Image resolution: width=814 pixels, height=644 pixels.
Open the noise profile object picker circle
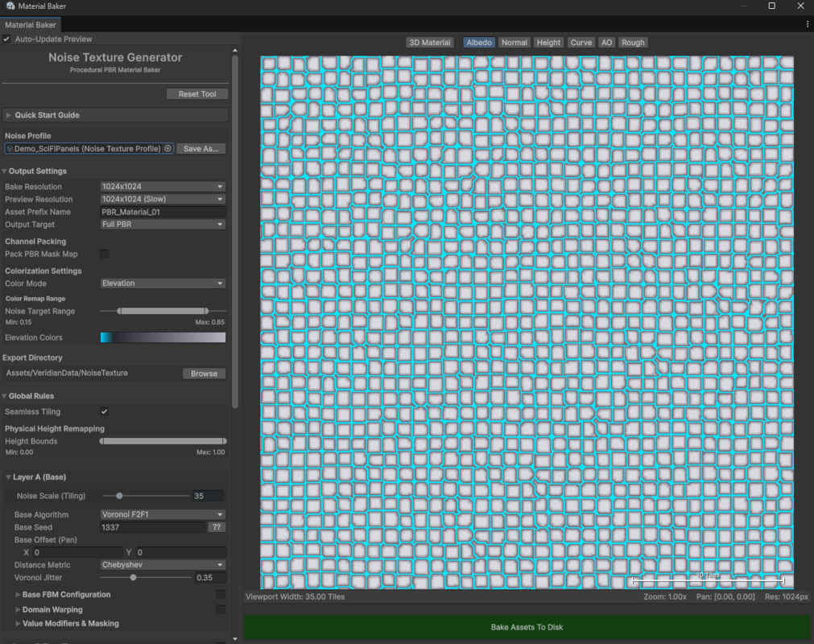[167, 148]
